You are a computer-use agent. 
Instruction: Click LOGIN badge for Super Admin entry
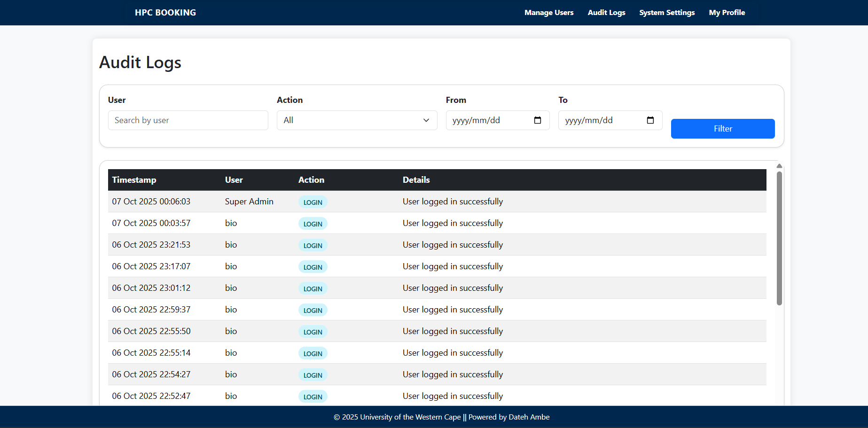tap(313, 202)
